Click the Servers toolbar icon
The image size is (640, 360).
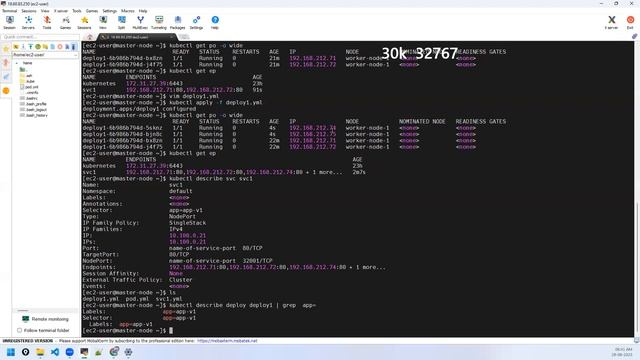[x=28, y=22]
